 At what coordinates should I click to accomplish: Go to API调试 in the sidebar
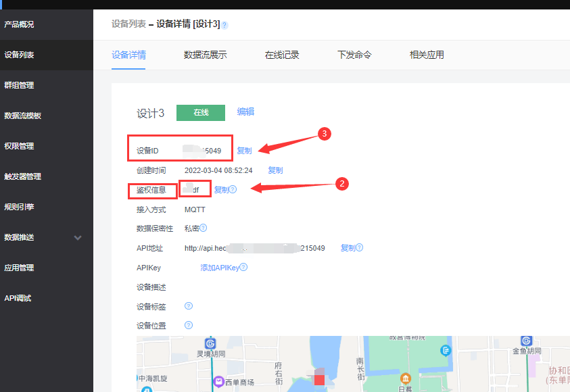(19, 298)
